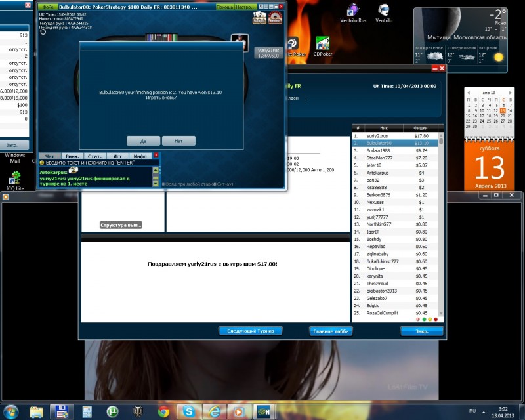Open the 'Файл' menu in the poker table
The width and height of the screenshot is (525, 420).
(48, 6)
